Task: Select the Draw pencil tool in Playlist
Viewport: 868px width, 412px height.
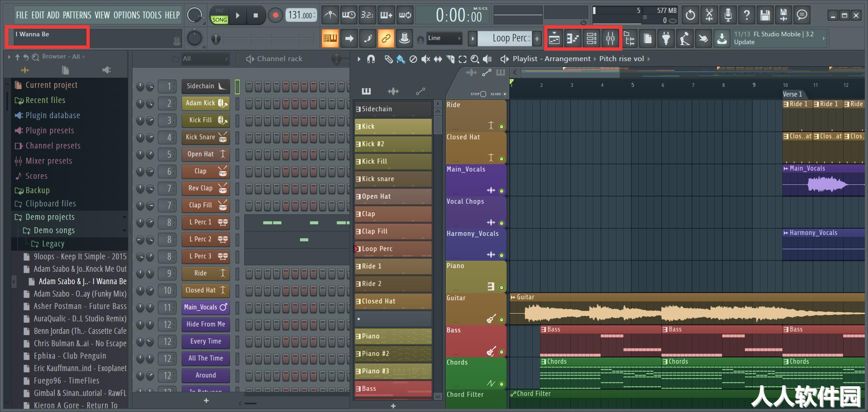Action: [x=389, y=59]
